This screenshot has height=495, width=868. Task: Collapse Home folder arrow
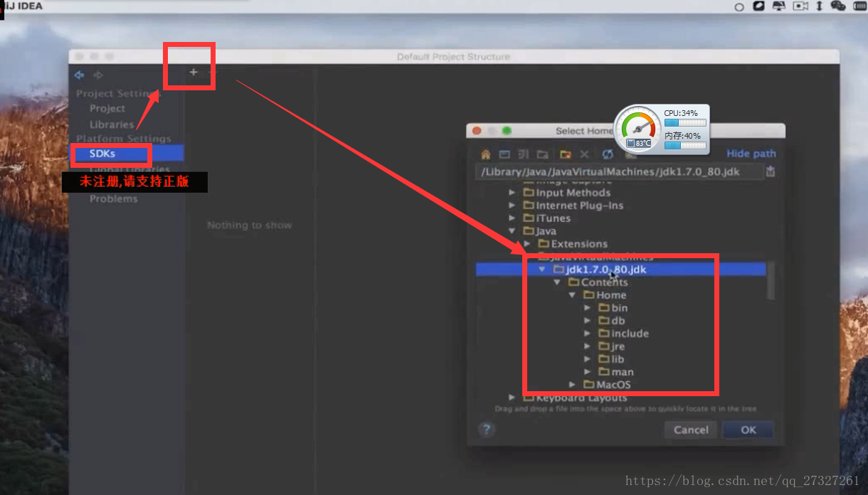coord(572,295)
